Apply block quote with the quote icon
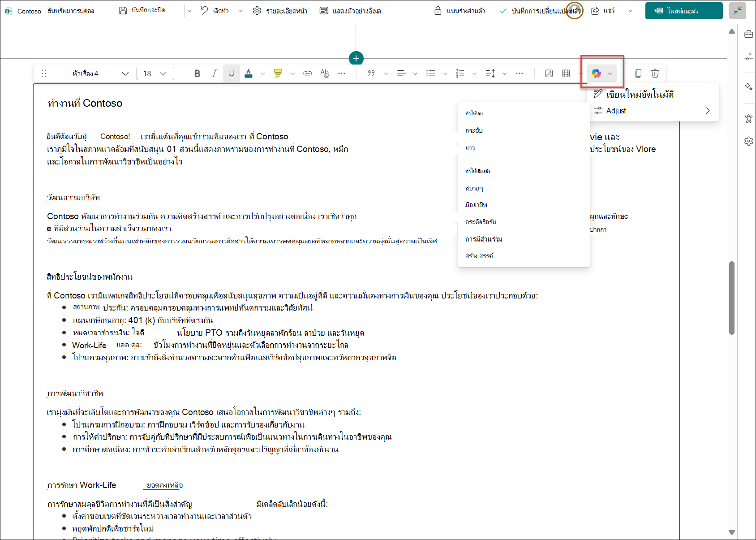 [371, 73]
